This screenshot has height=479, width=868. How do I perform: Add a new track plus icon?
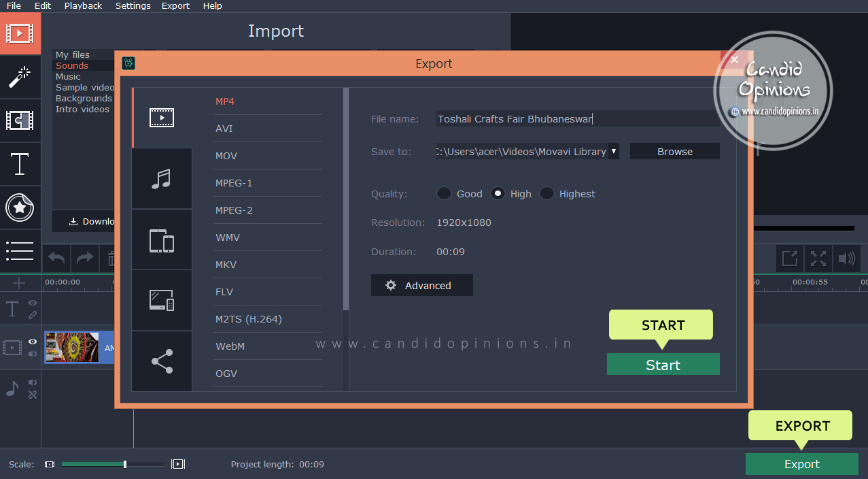point(19,282)
